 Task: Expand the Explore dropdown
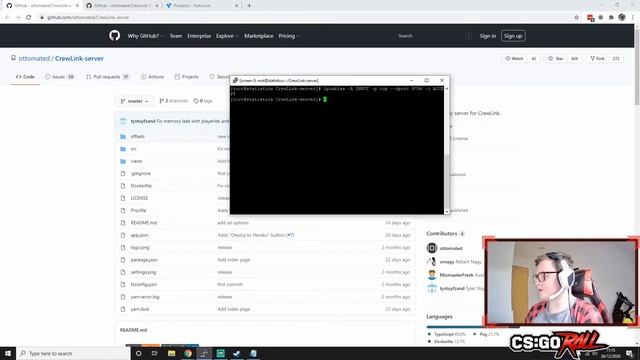click(227, 36)
